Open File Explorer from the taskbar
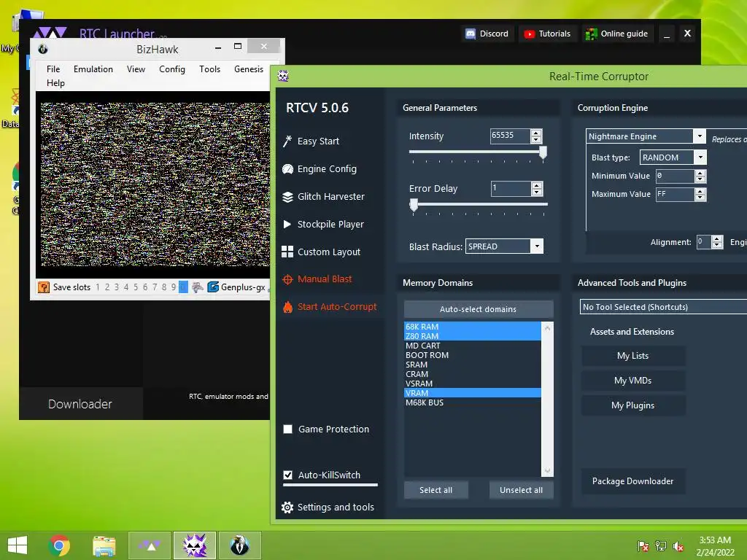This screenshot has height=560, width=747. (x=104, y=545)
